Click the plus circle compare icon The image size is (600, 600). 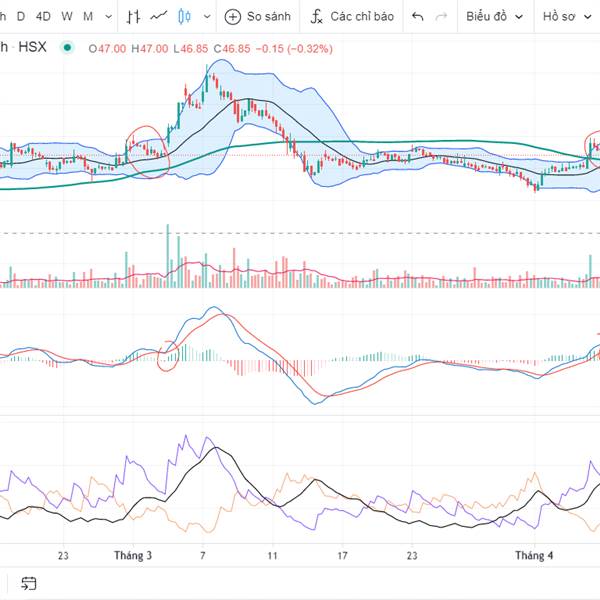[233, 17]
